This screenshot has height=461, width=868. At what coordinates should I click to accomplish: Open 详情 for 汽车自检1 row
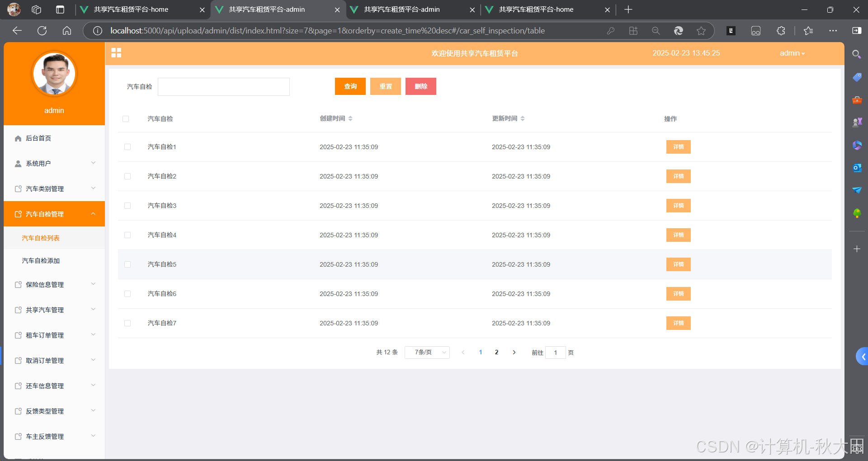click(679, 147)
